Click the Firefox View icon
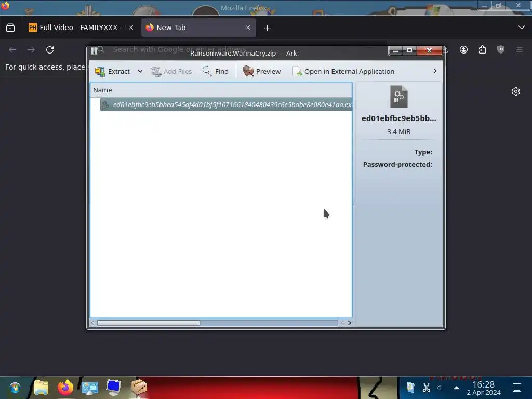532x399 pixels. [x=10, y=28]
